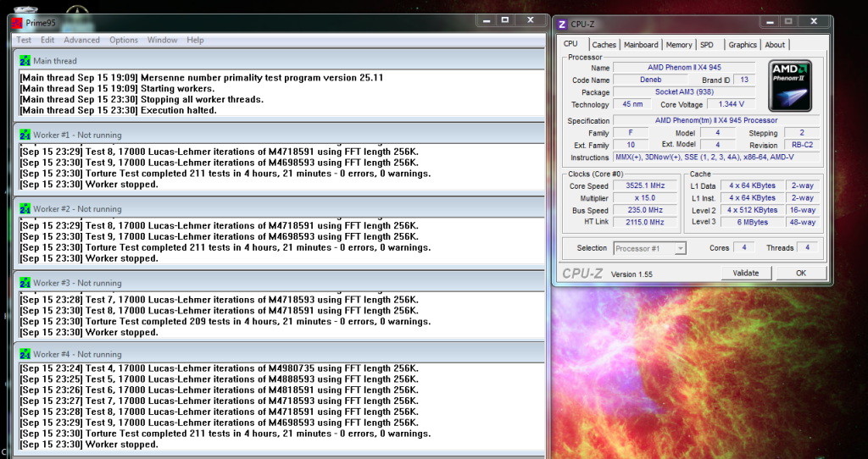Click the Threads value '4'

pyautogui.click(x=807, y=248)
